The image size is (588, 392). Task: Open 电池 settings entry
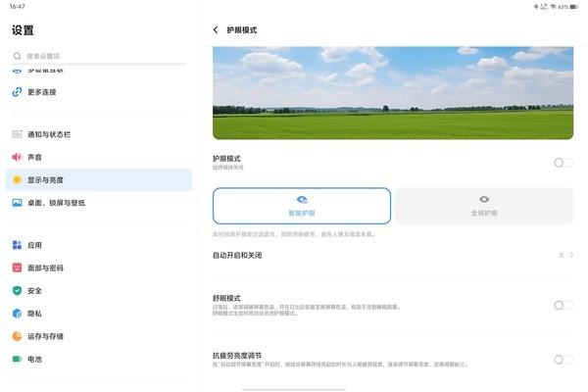point(99,359)
